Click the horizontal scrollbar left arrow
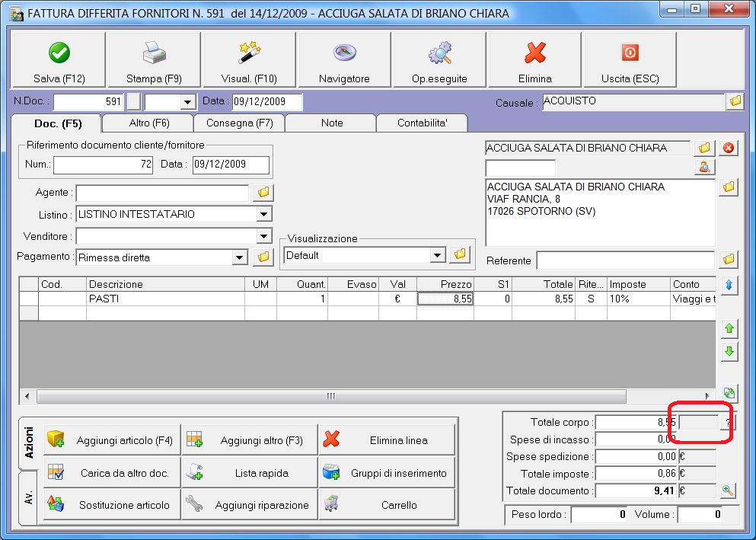 click(27, 396)
